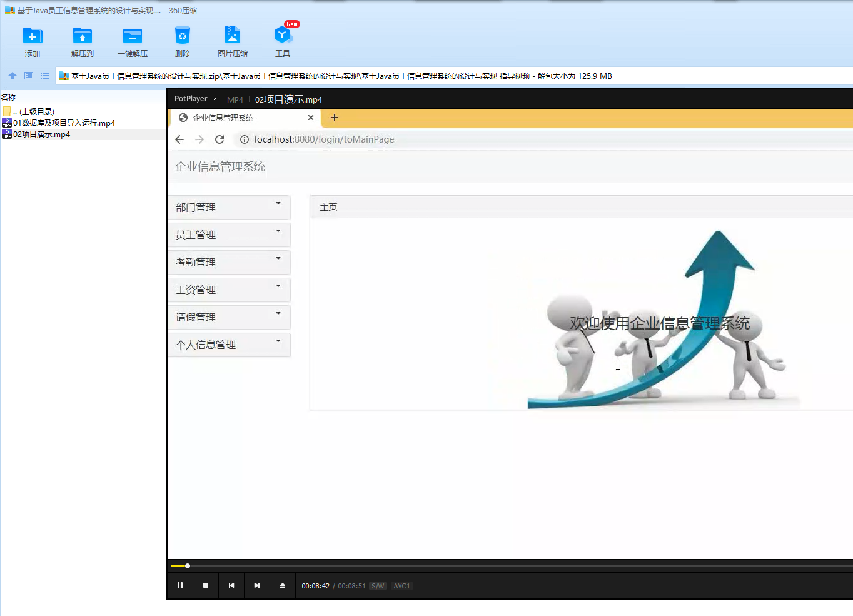Click the caret arrow on 请假管理
This screenshot has width=853, height=616.
(278, 313)
